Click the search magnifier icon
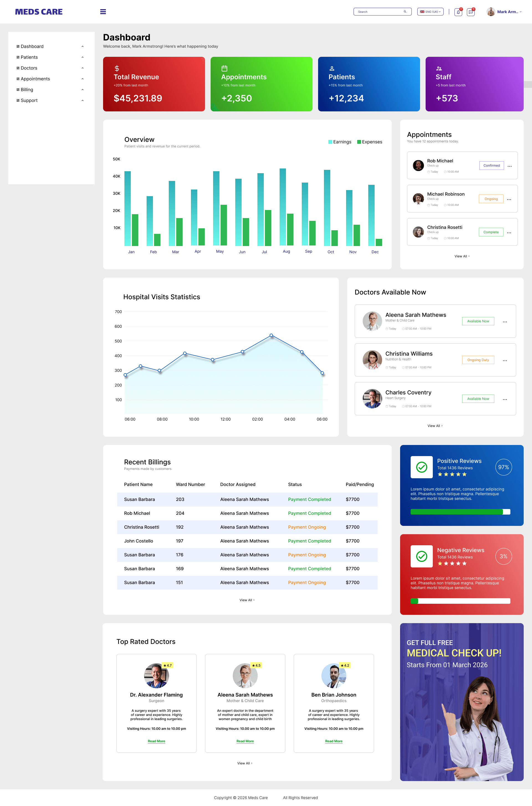 pos(405,11)
